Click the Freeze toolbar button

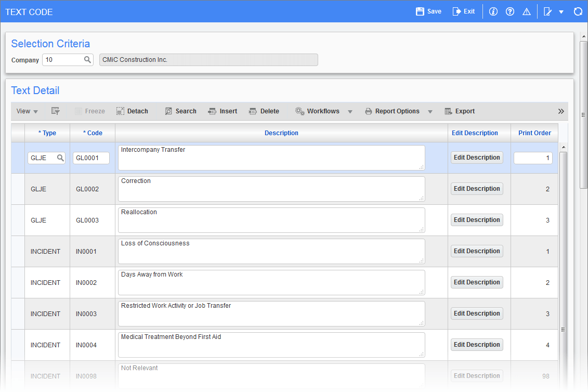(x=89, y=111)
